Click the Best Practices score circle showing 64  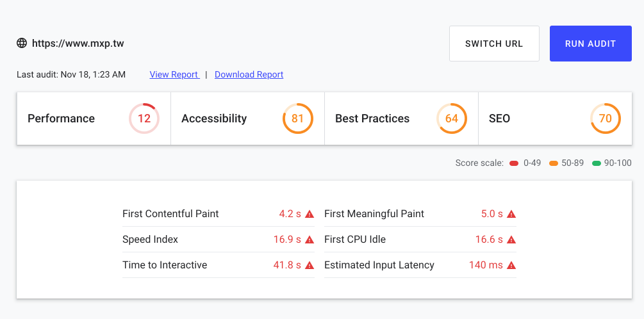452,119
